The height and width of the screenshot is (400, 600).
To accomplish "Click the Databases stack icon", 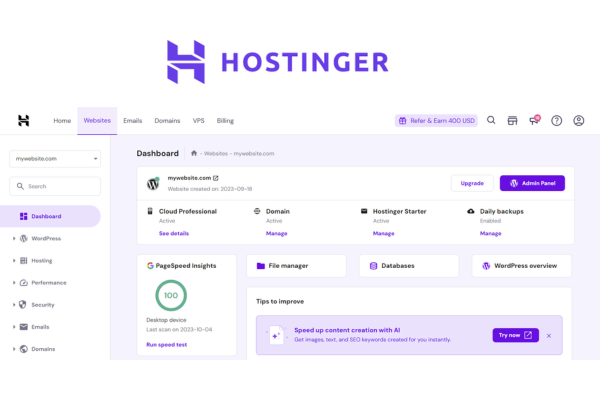I will click(x=373, y=266).
